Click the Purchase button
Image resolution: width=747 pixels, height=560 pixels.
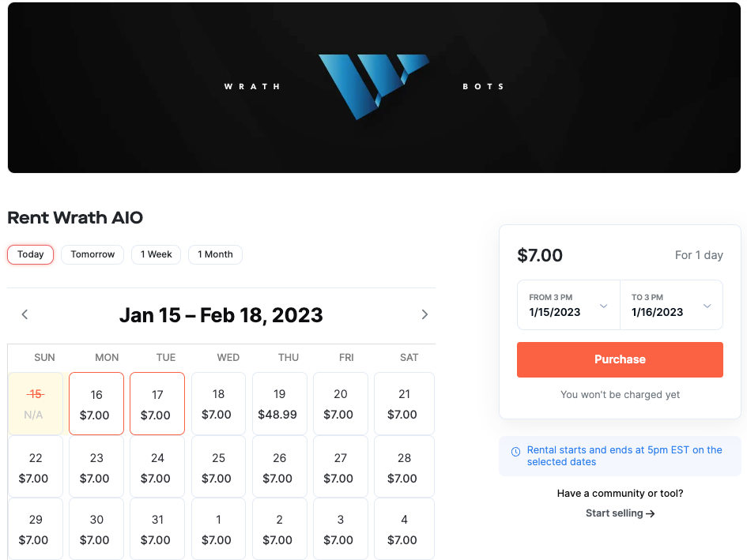tap(620, 359)
